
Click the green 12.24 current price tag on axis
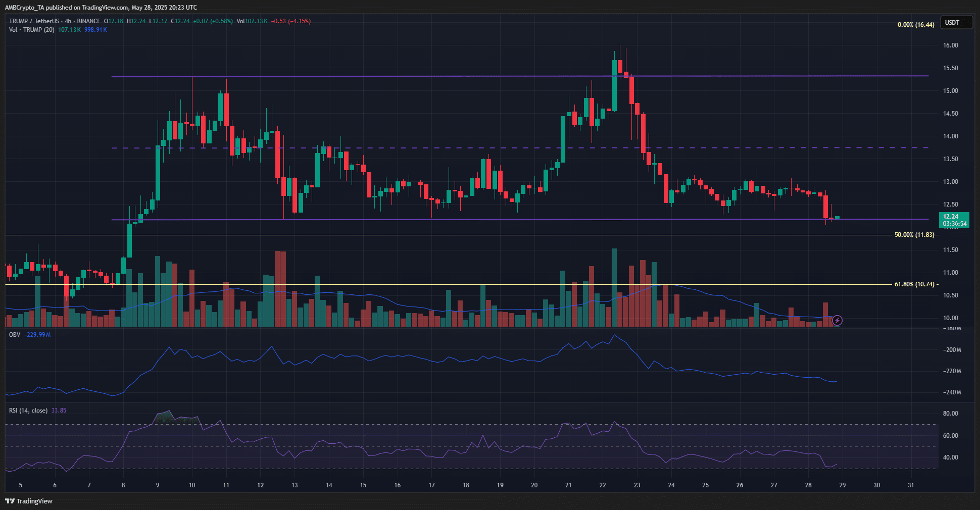click(x=954, y=220)
